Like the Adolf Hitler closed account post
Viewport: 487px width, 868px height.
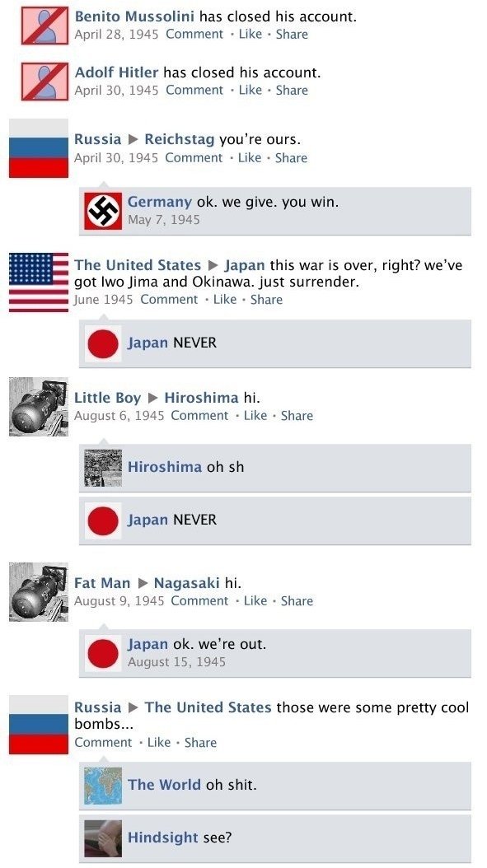pyautogui.click(x=251, y=91)
